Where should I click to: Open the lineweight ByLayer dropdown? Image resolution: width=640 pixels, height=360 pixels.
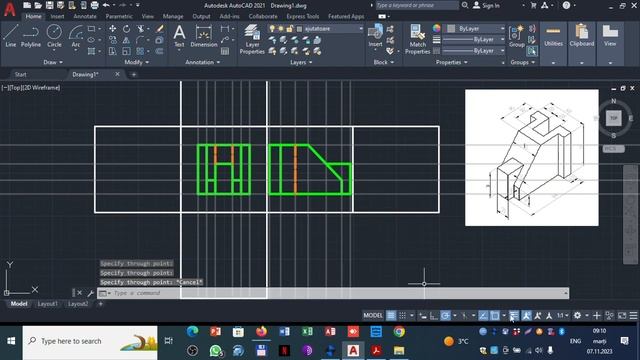[x=473, y=40]
